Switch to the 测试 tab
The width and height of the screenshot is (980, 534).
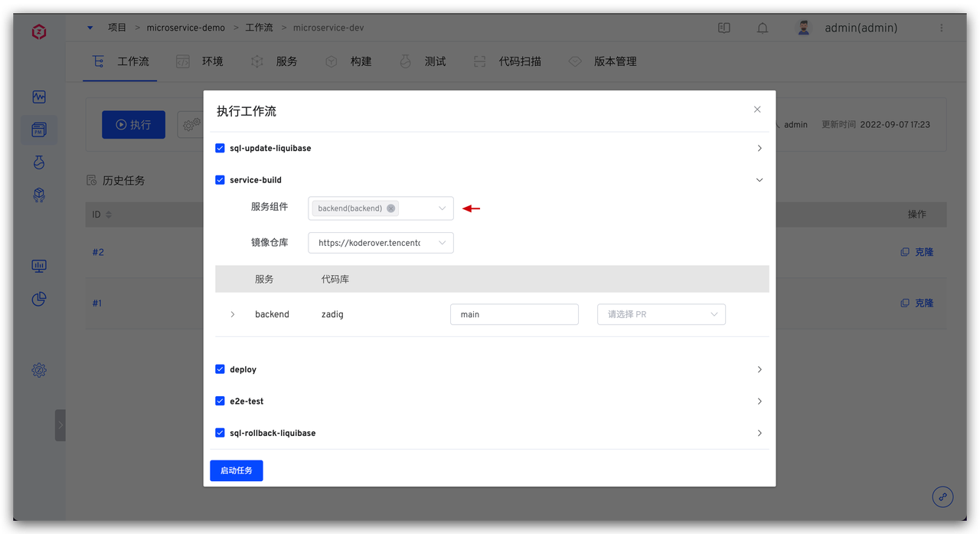click(x=423, y=61)
